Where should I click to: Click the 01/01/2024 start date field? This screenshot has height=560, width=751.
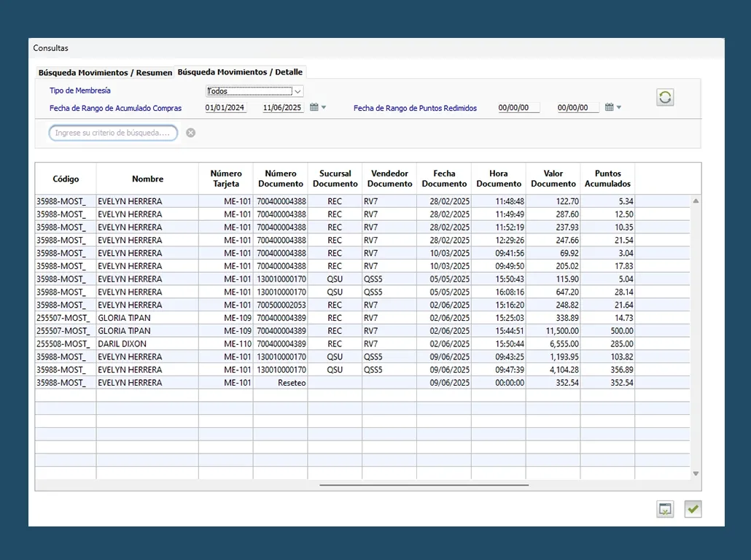225,108
